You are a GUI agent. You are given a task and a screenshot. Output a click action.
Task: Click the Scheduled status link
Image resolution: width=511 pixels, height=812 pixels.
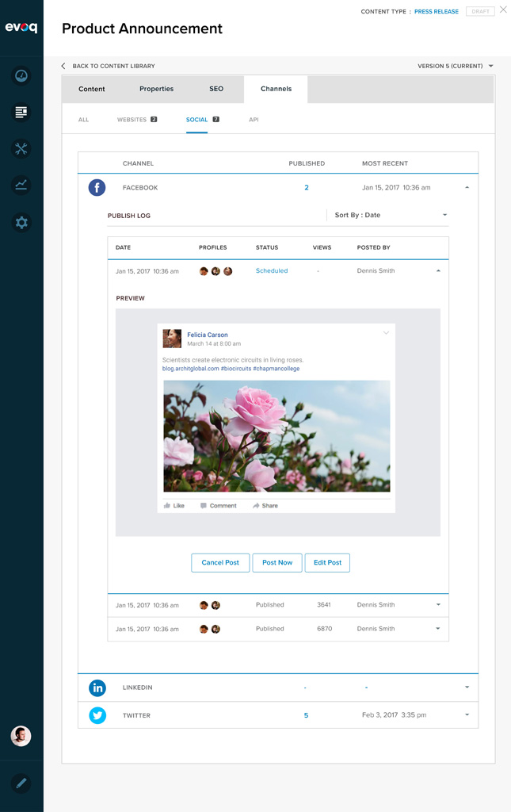tap(272, 271)
